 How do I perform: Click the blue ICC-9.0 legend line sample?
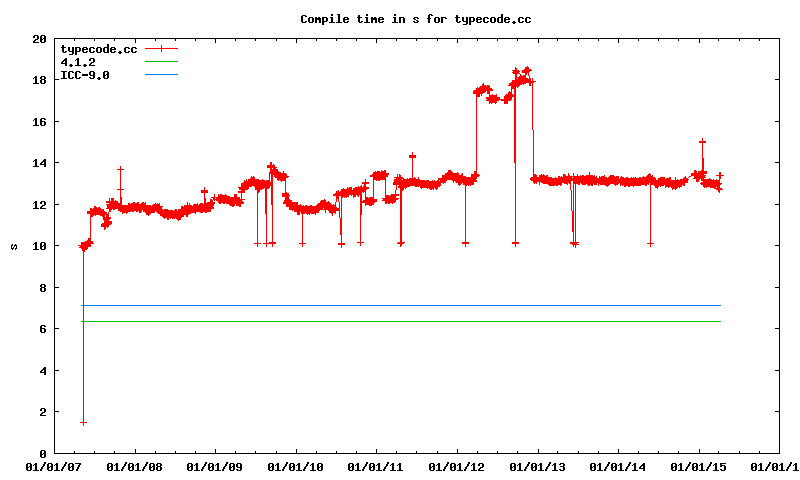pyautogui.click(x=161, y=75)
